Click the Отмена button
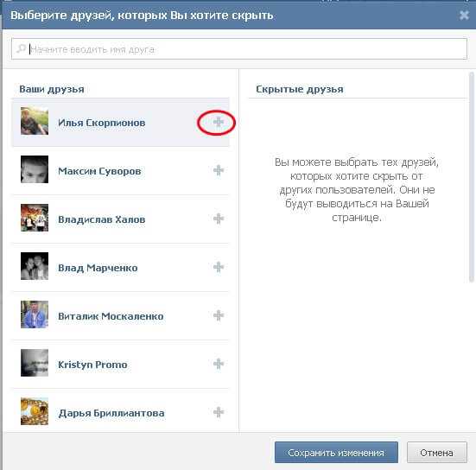The height and width of the screenshot is (470, 476). coord(436,453)
